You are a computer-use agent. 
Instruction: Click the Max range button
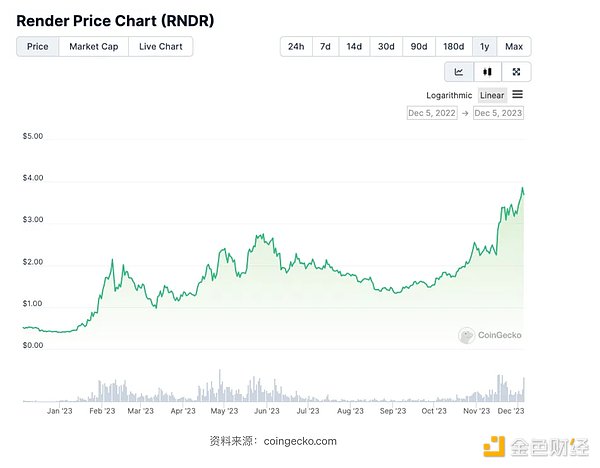point(514,46)
